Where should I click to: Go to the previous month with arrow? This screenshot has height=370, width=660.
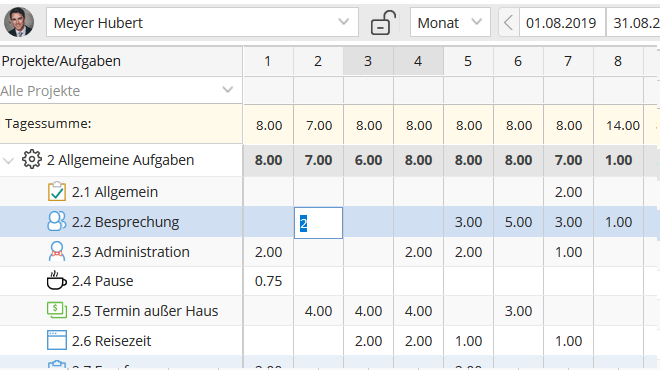click(x=508, y=22)
